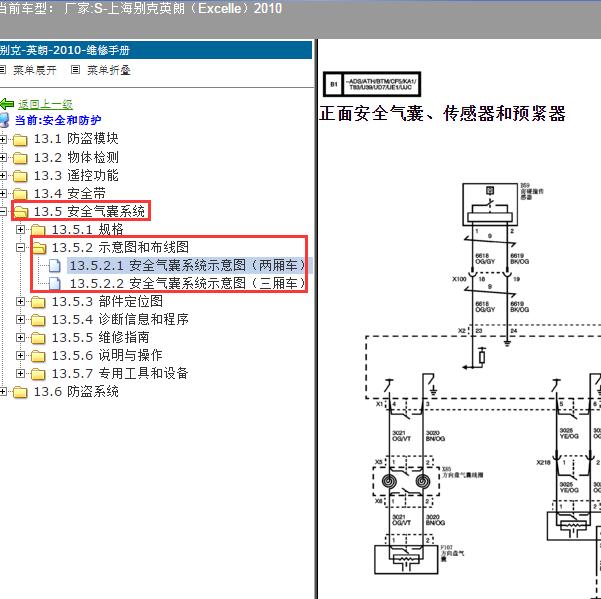Click the green back arrow icon
Screen dimensions: 601x599
(x=7, y=104)
